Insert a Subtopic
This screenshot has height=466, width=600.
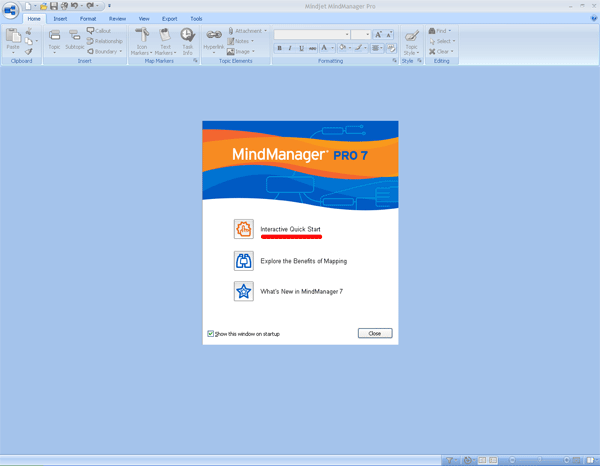click(75, 40)
